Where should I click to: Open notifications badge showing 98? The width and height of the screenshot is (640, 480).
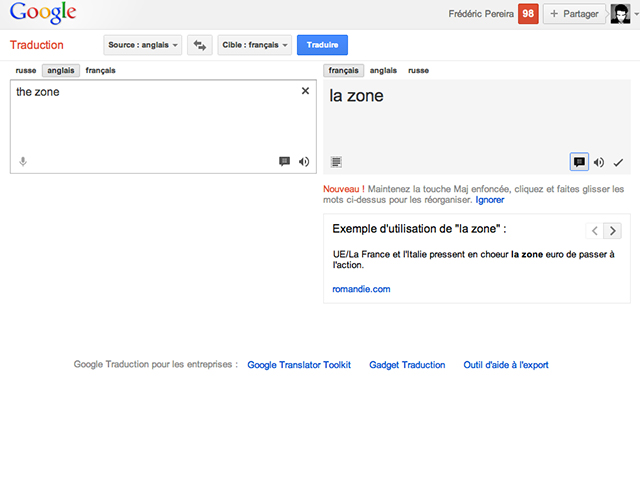coord(528,14)
